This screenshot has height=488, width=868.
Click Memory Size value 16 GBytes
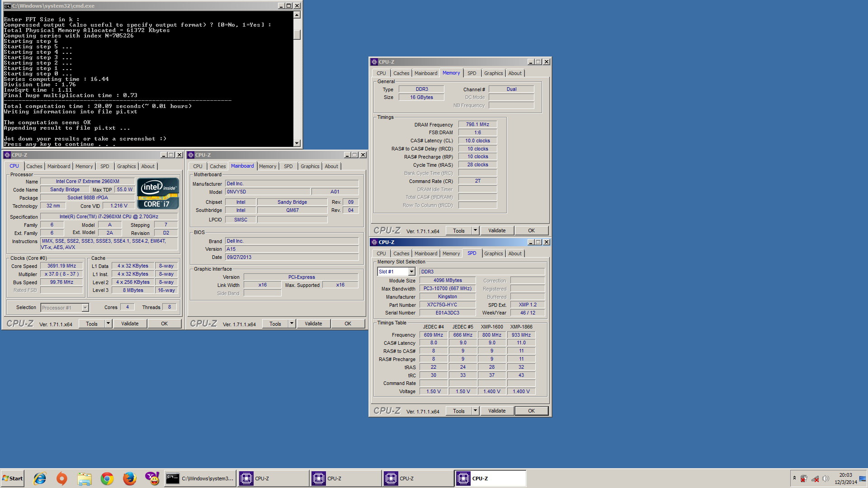[421, 97]
